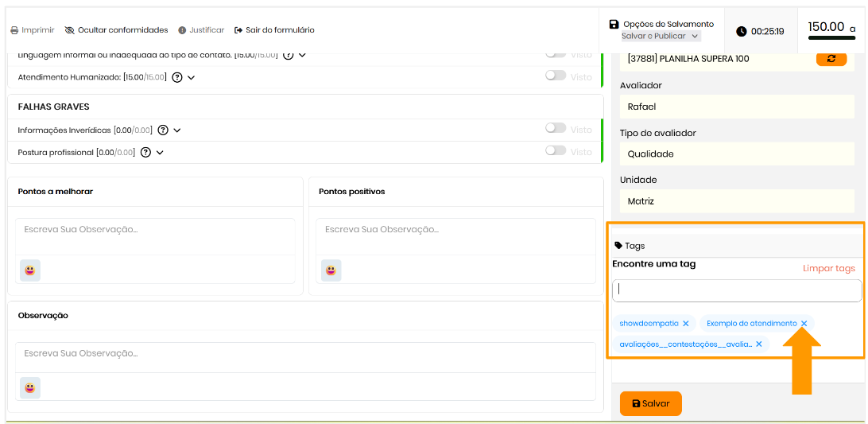Click help icon next to Informações Inverídicas
The image size is (868, 424).
(162, 130)
